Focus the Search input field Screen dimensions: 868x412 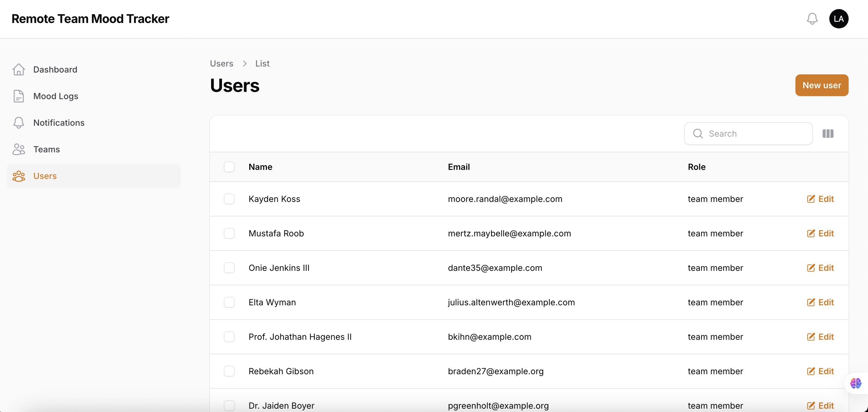pos(755,134)
